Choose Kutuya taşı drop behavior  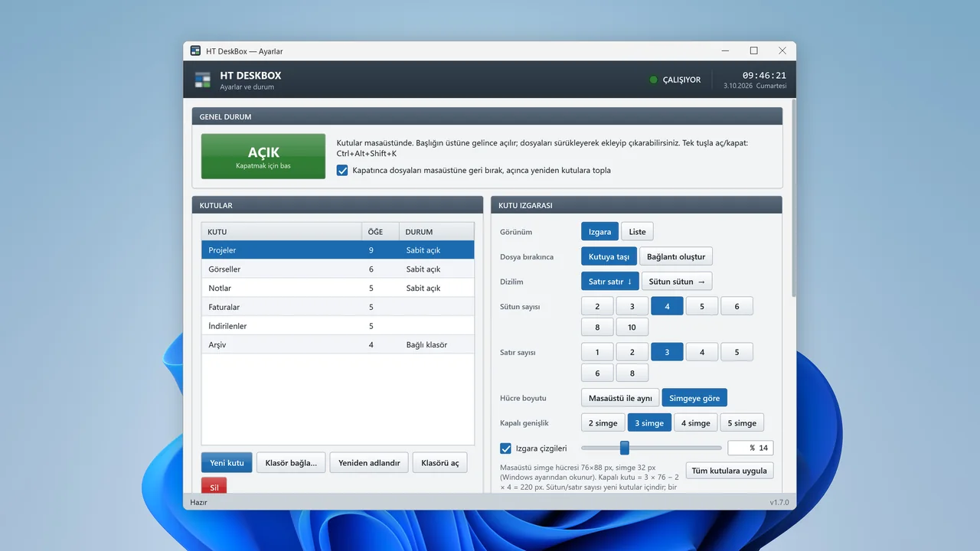(609, 256)
